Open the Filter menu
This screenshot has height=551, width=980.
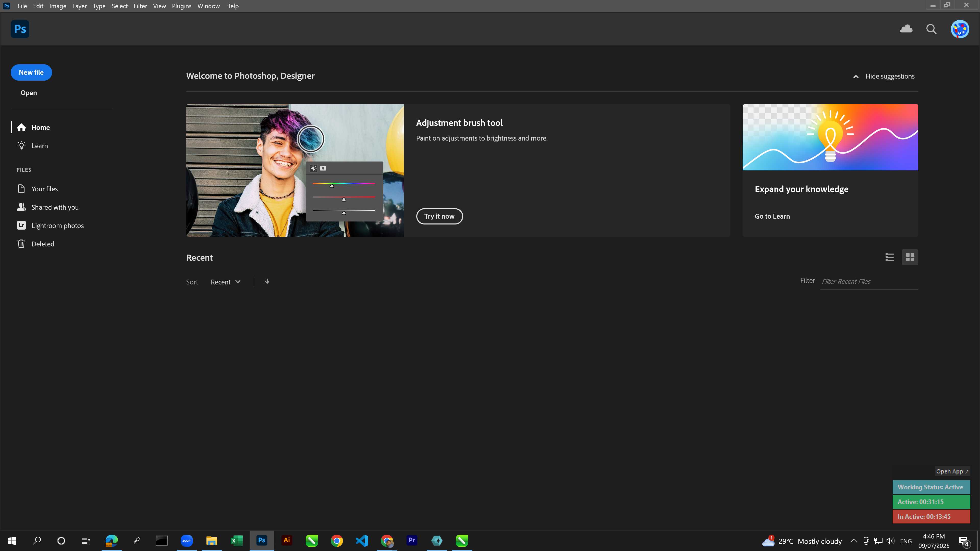tap(140, 6)
